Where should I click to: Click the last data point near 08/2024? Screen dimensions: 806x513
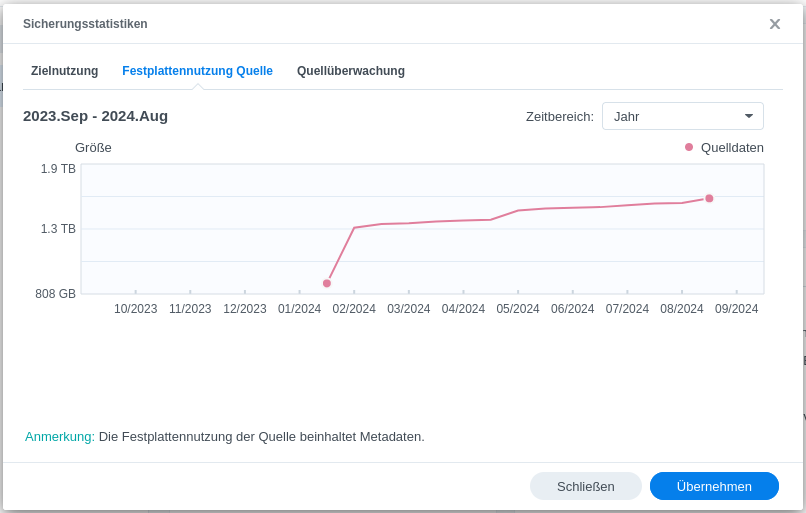pos(709,198)
